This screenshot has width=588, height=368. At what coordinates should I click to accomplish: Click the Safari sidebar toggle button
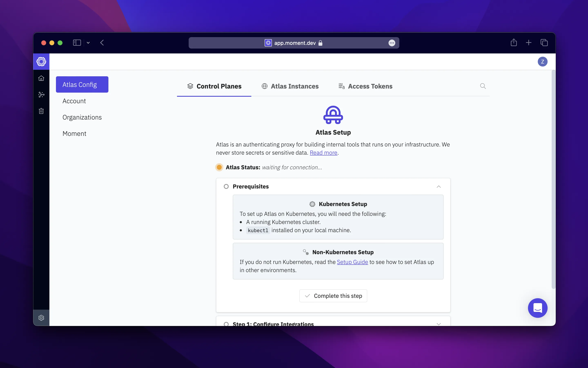point(77,43)
